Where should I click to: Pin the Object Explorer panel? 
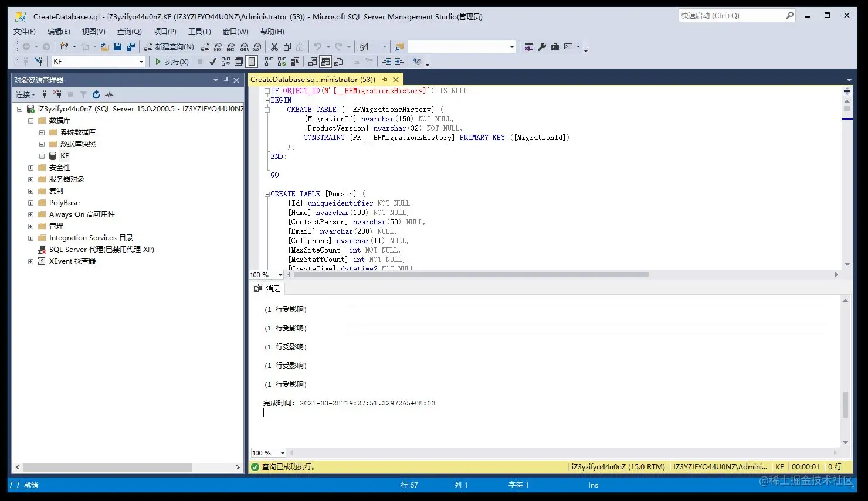226,80
